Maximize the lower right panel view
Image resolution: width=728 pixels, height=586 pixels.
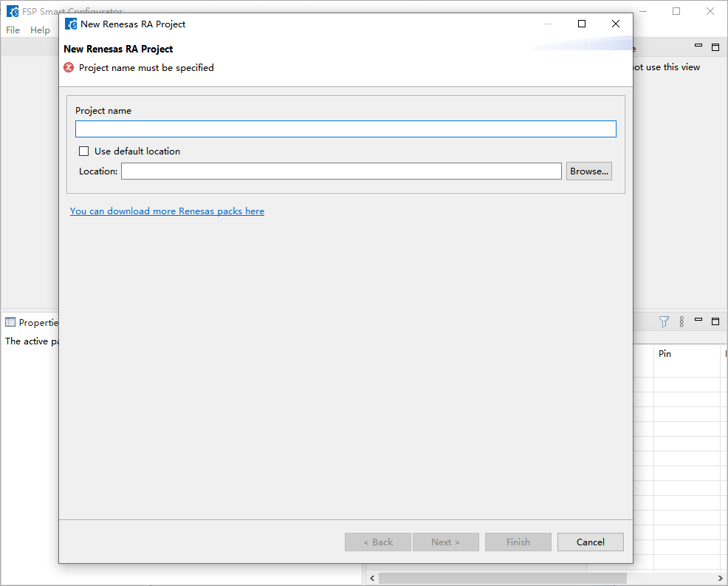coord(715,321)
